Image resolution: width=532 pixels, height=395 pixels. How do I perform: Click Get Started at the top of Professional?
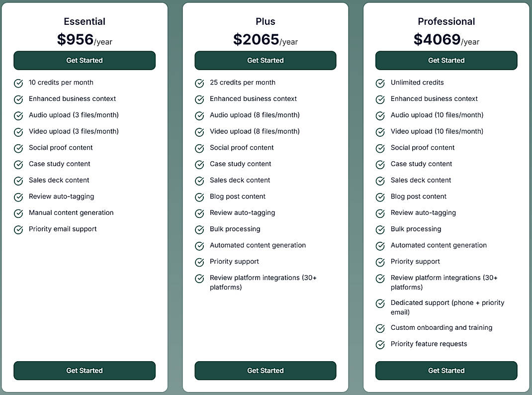446,60
